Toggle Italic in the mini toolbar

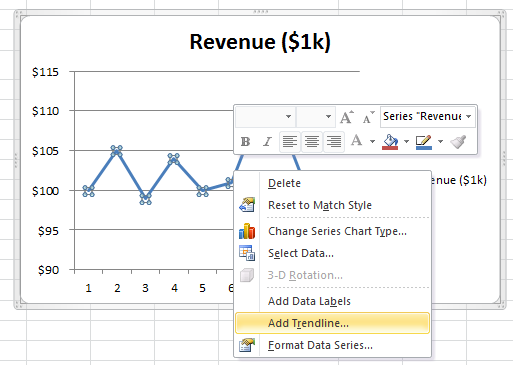coord(267,142)
